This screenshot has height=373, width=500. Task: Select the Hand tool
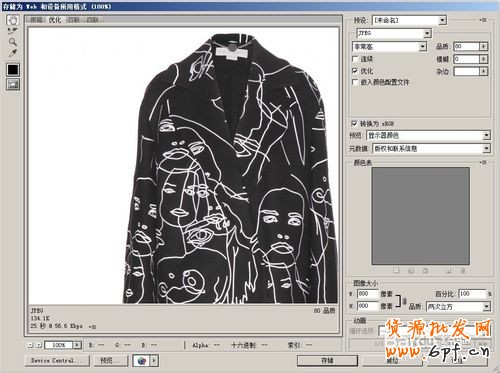click(x=13, y=20)
